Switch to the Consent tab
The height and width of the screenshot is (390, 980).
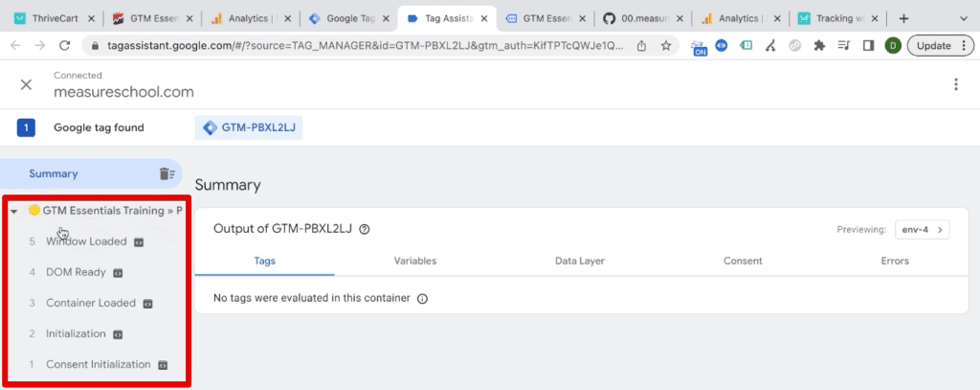(x=743, y=261)
